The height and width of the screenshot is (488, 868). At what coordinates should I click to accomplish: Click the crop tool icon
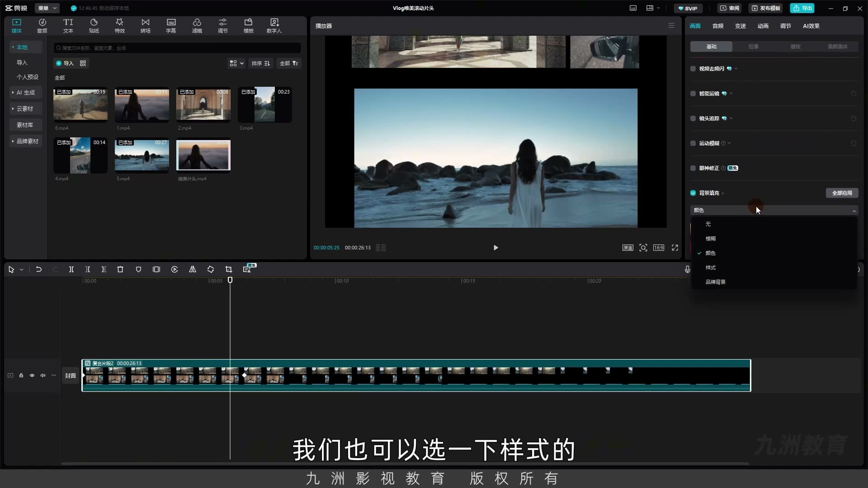229,269
